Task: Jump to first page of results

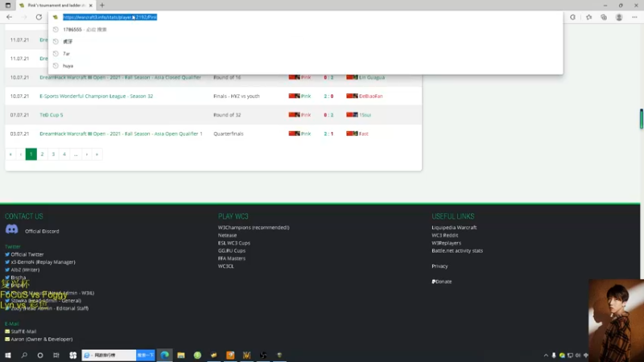Action: coord(10,154)
